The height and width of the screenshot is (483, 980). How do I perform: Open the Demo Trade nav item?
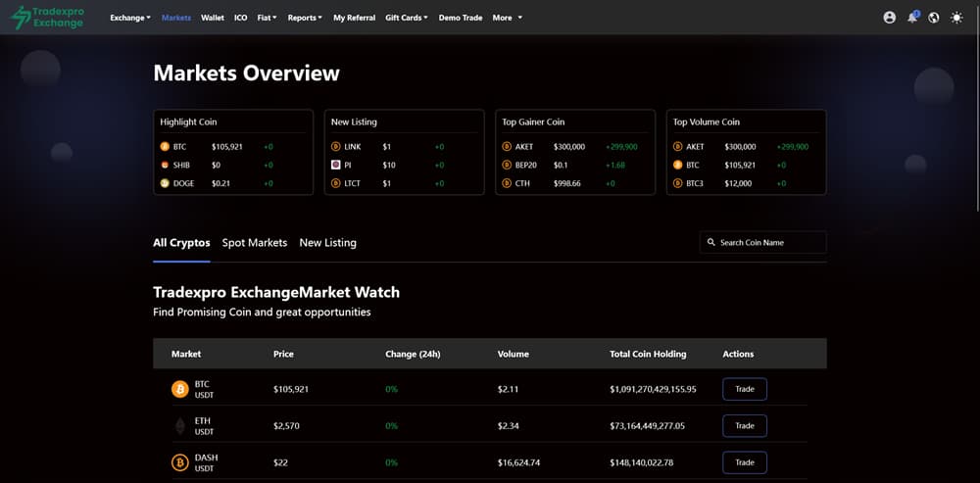click(461, 18)
